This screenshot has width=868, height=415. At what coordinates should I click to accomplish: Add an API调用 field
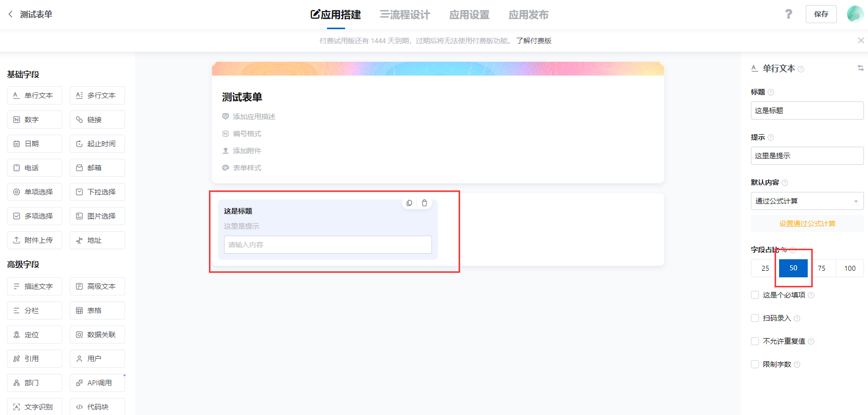[97, 383]
